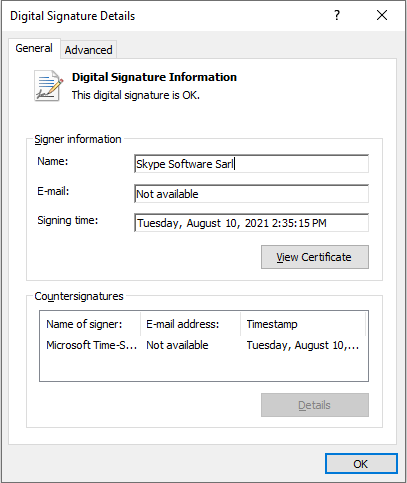Click the help question mark icon

point(337,15)
